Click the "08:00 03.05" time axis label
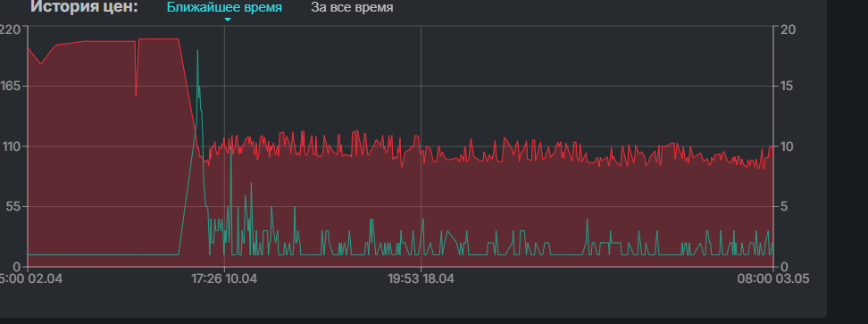This screenshot has height=324, width=868. tap(772, 278)
